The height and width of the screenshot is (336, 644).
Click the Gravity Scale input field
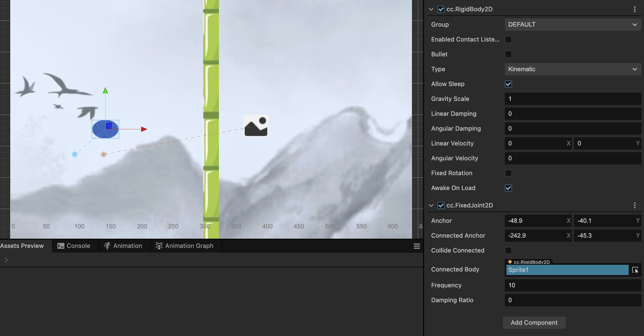[x=572, y=99]
